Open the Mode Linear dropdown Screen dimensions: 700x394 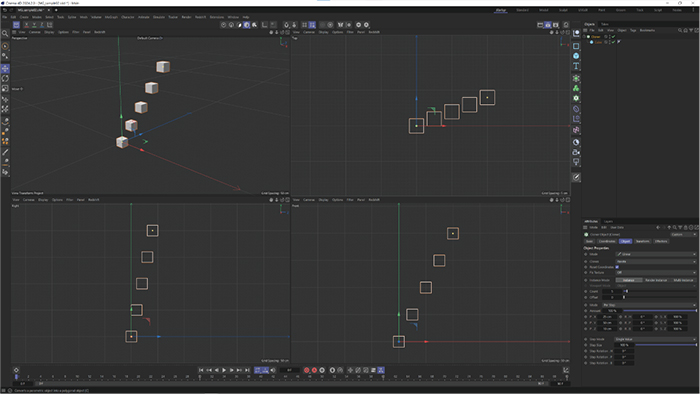click(x=656, y=254)
